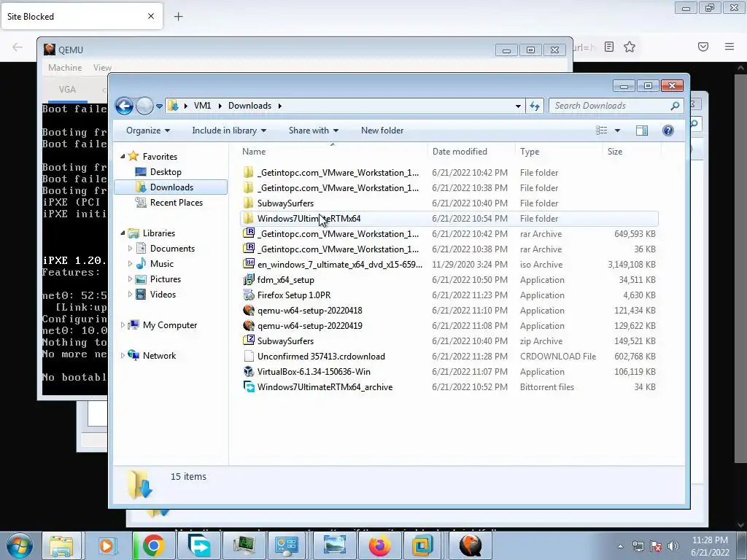Screen dimensions: 747x560
Task: Select Recent Places in Favorites
Action: pos(176,203)
